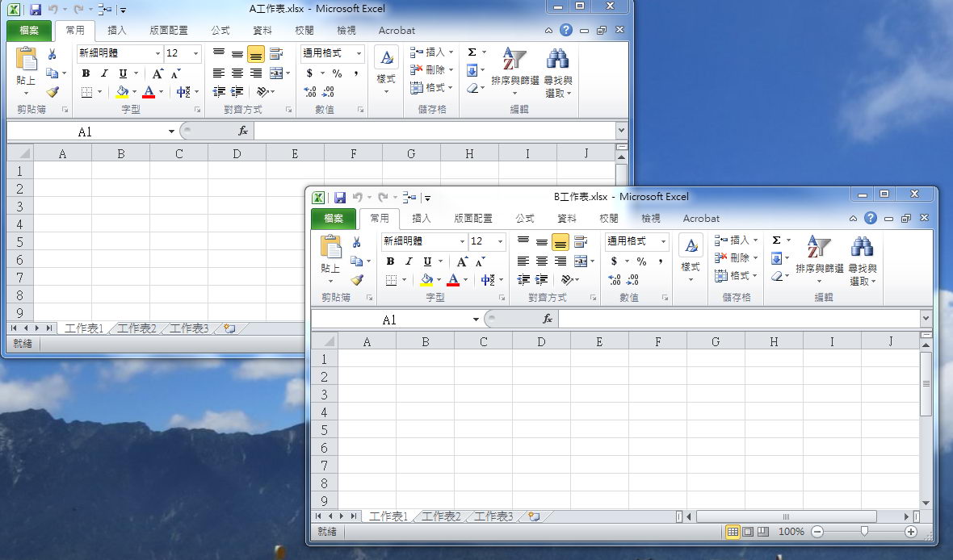This screenshot has width=953, height=560.
Task: Open number format dropdown in A工作表 window
Action: [x=359, y=53]
